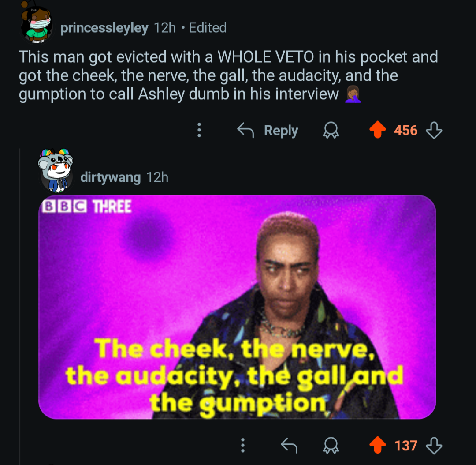The height and width of the screenshot is (465, 476).
Task: Give award to dirtywang's reply
Action: [x=331, y=446]
